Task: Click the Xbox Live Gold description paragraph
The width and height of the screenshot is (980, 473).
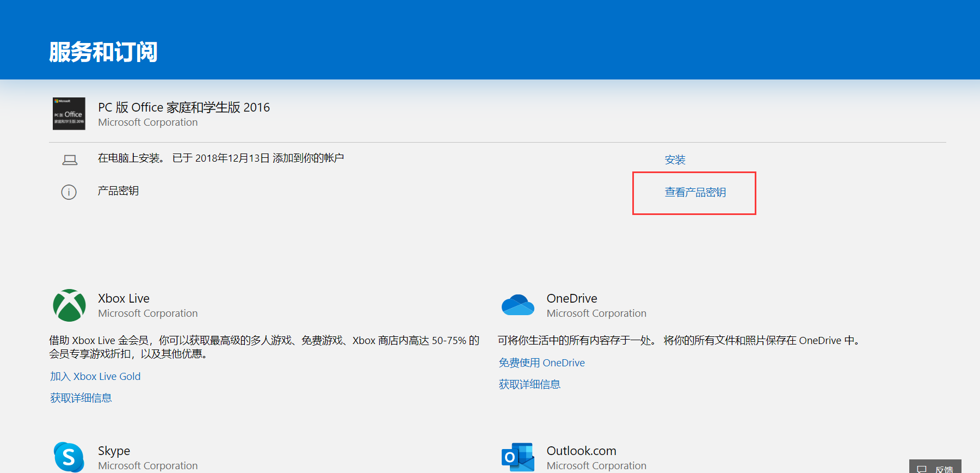Action: (264, 347)
